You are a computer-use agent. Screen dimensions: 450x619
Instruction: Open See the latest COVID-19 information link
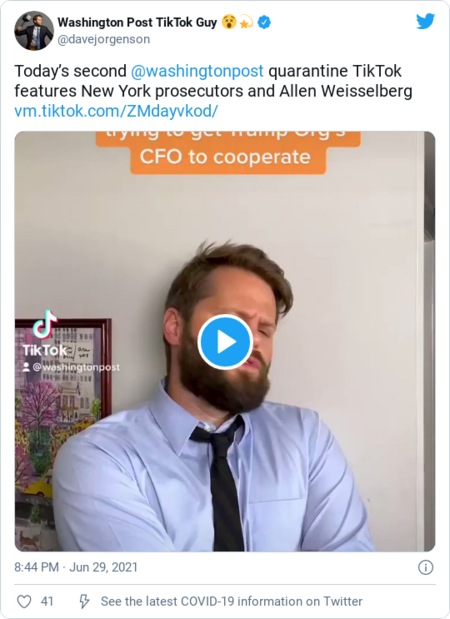click(231, 601)
